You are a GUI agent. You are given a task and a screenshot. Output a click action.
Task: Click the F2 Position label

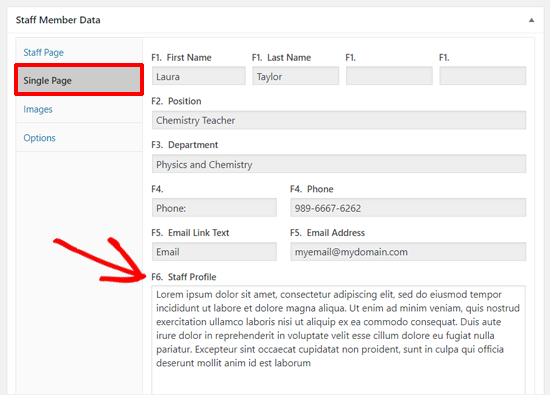pos(176,101)
